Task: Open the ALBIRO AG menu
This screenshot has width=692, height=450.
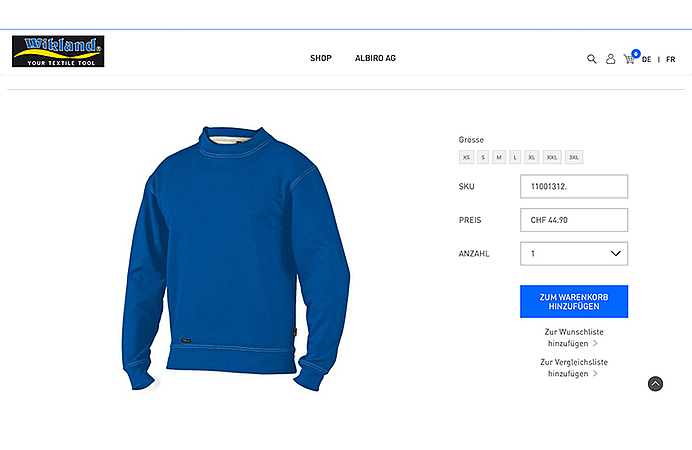Action: (375, 58)
